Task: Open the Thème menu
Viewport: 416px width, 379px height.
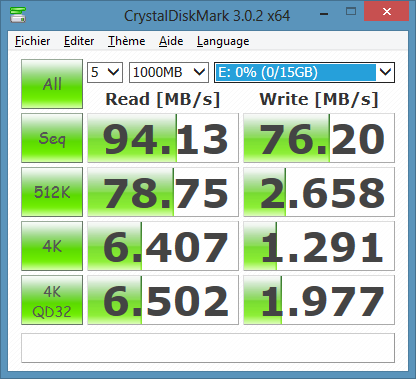Action: coord(127,41)
